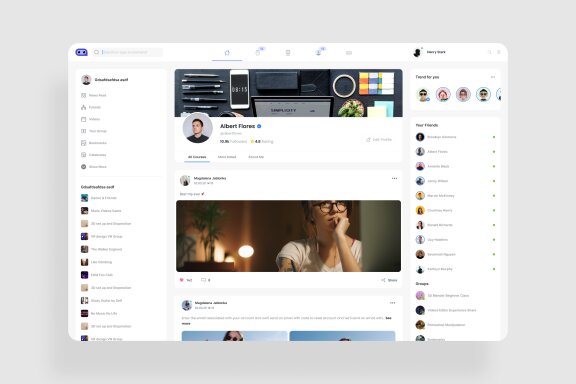Viewport: 576px width, 384px height.
Task: Click the Edit Profile button
Action: 379,140
